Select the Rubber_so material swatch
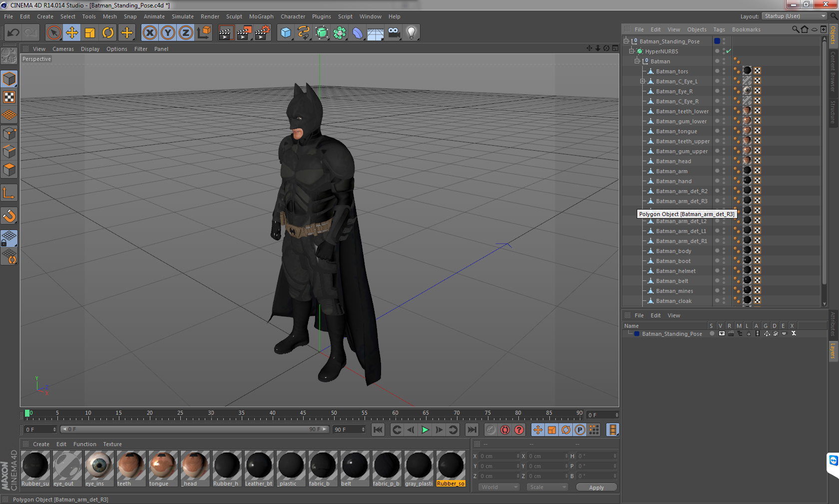 451,469
